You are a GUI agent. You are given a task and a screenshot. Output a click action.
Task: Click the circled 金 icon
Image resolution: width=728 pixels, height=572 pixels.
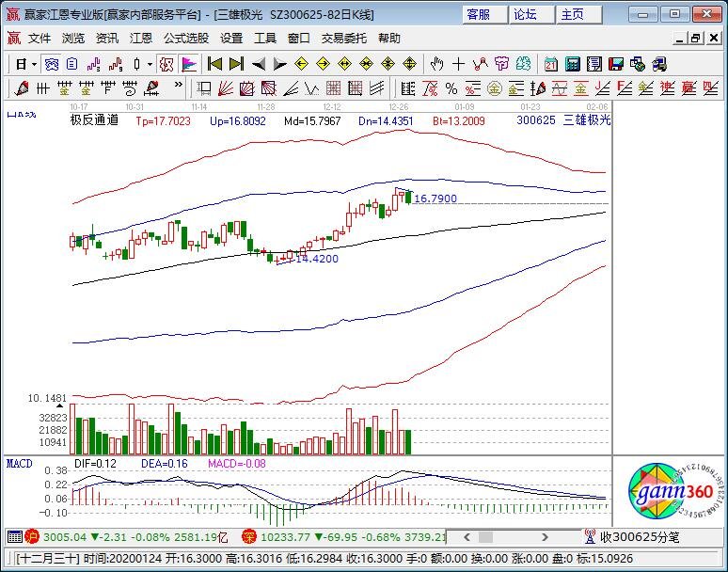[494, 88]
